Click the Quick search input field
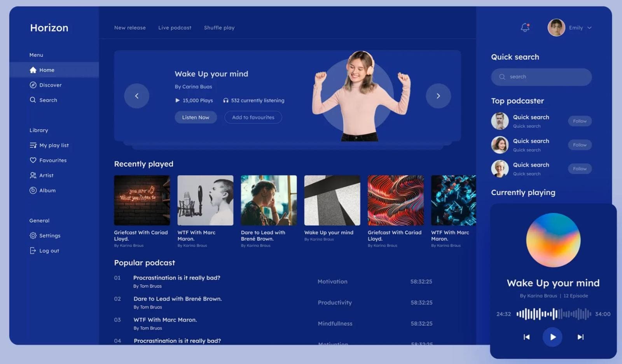622x364 pixels. click(541, 77)
